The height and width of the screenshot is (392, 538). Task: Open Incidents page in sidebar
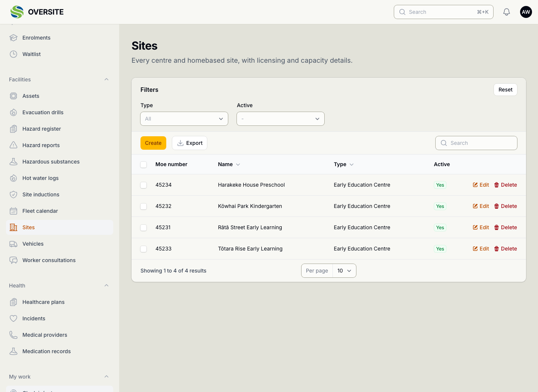point(59,318)
